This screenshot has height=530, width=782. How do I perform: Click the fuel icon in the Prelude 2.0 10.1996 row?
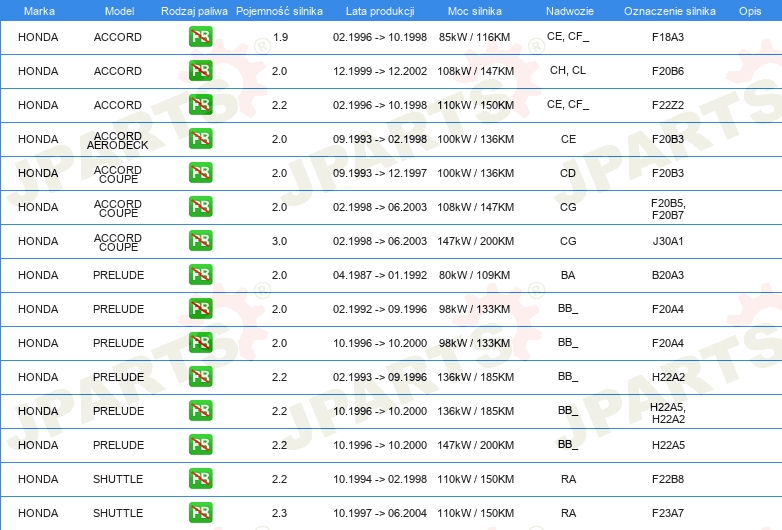[x=200, y=343]
